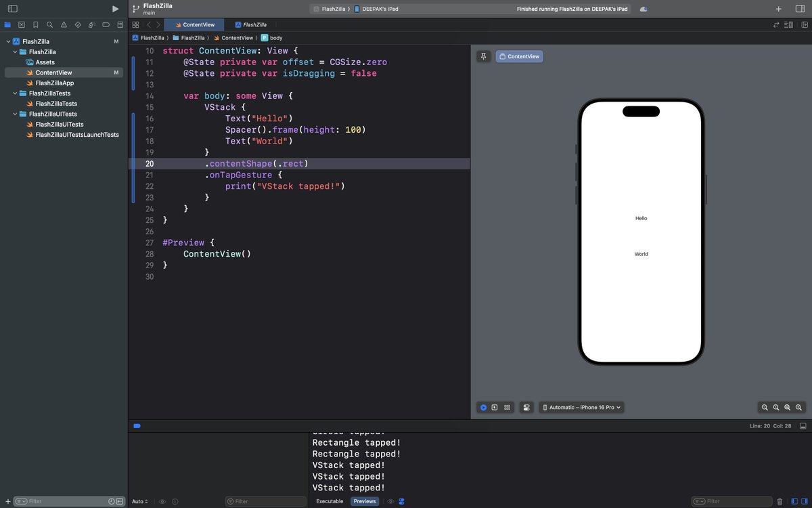Viewport: 812px width, 508px height.
Task: Open the Report navigator
Action: coord(119,24)
